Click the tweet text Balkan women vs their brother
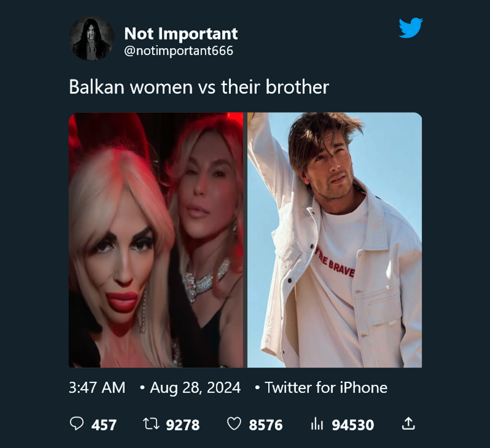Viewport: 490px width, 448px height. tap(199, 87)
